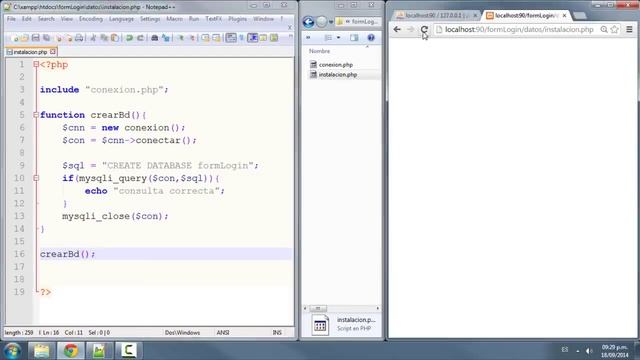Click the Cut scissors icon

[x=93, y=38]
